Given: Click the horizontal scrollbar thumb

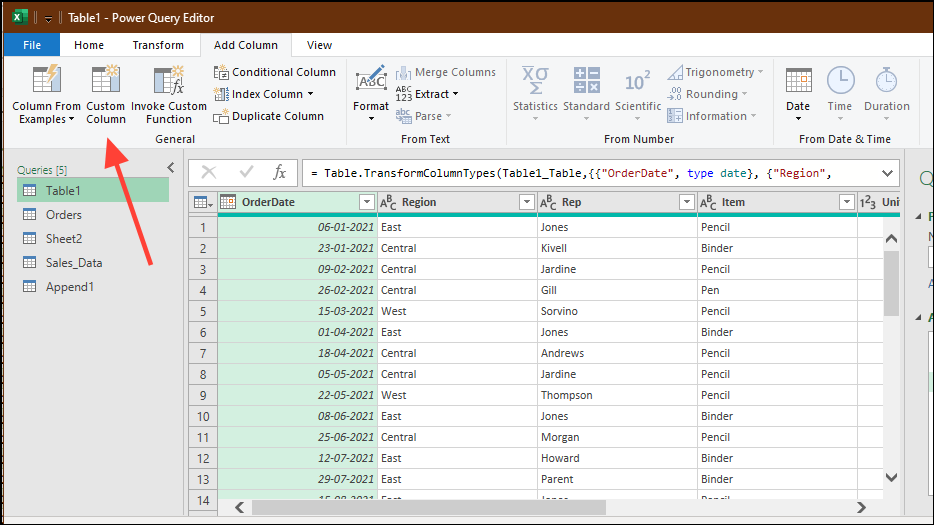Looking at the screenshot, I should point(429,507).
